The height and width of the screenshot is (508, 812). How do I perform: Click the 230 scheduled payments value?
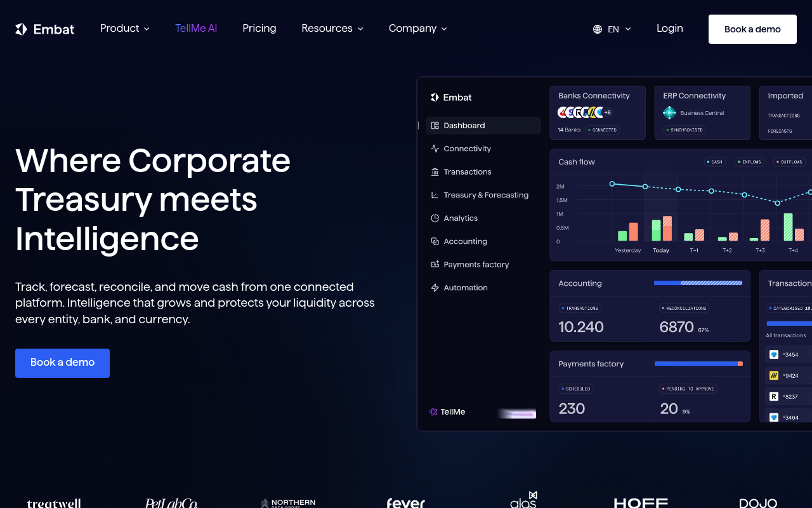click(572, 409)
